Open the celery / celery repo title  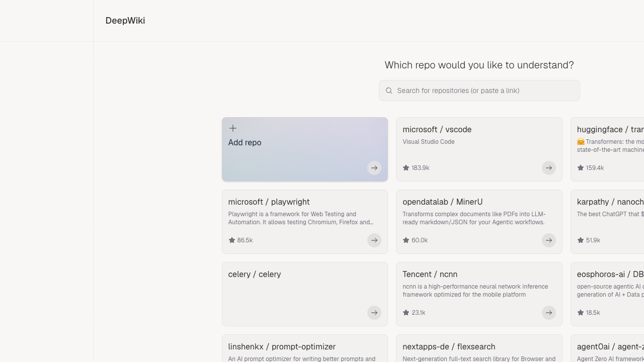pyautogui.click(x=255, y=275)
